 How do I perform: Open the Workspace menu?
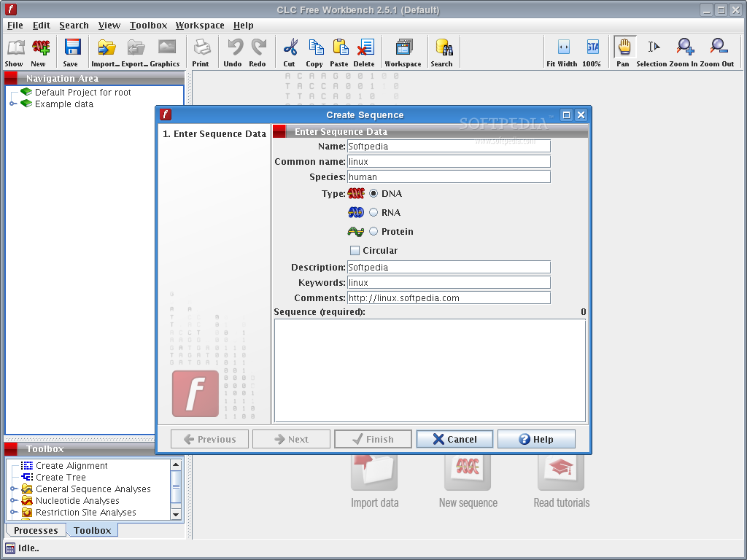click(x=200, y=26)
